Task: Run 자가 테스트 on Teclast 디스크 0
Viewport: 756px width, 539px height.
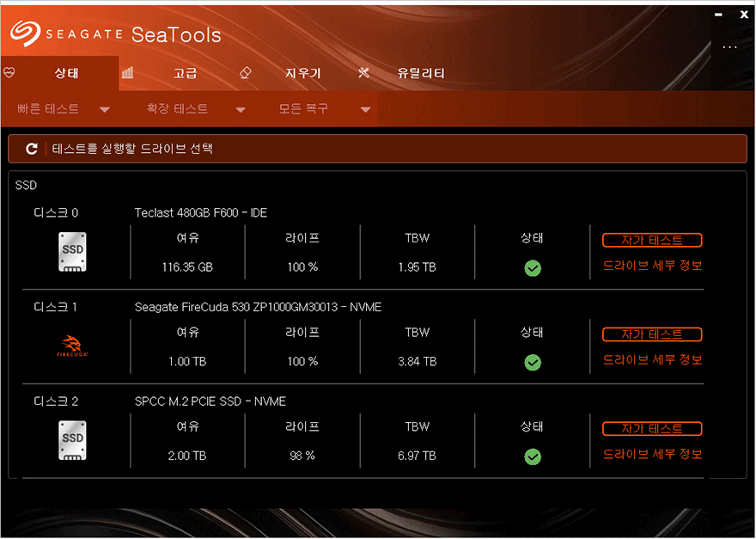Action: point(652,240)
